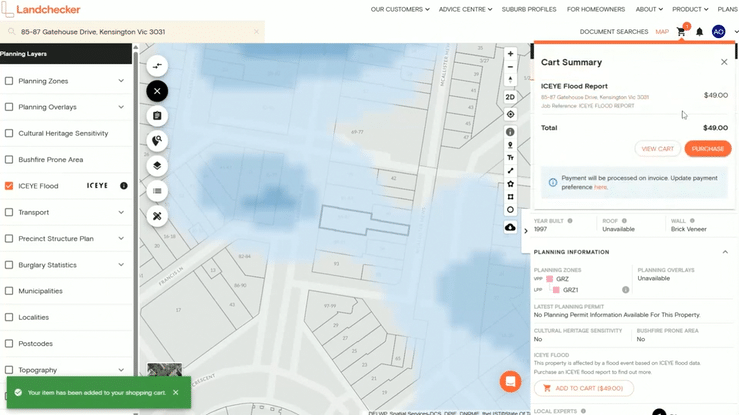Close the layers tool with X button
The image size is (739, 415).
[x=157, y=91]
